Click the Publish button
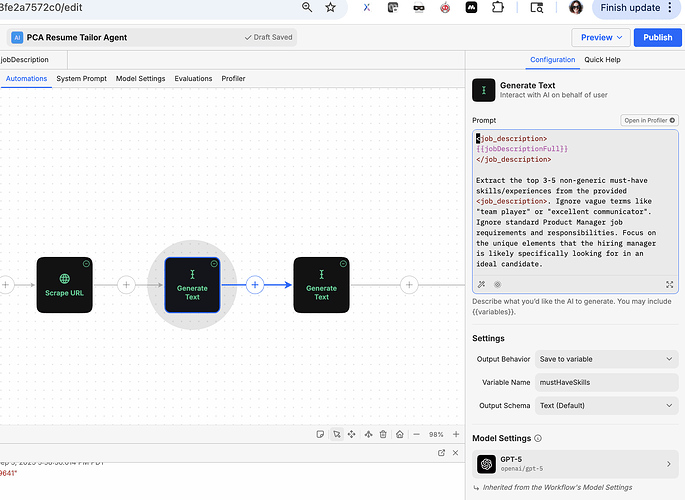685x500 pixels. coord(657,38)
